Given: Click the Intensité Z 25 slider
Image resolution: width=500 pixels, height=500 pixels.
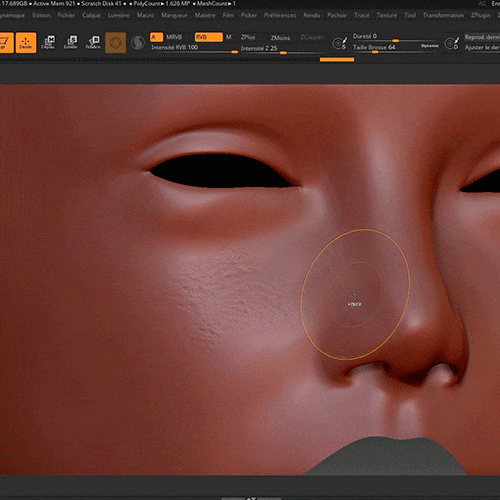Looking at the screenshot, I should click(x=282, y=50).
